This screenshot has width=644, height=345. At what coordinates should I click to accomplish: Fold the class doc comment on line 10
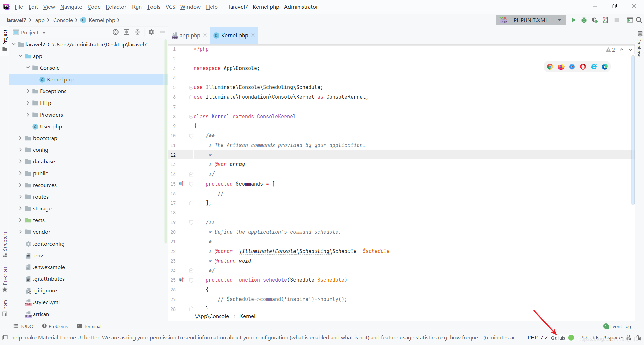(191, 136)
